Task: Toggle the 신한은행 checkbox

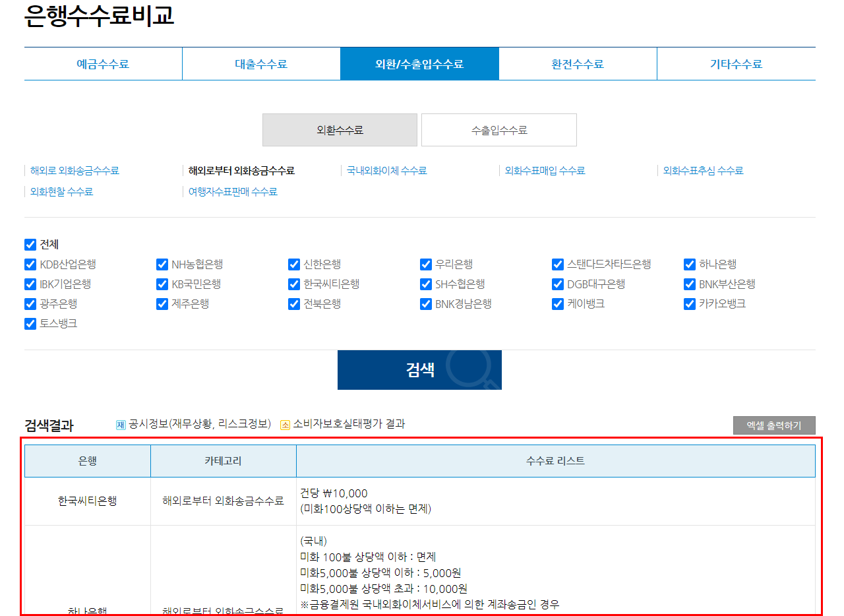Action: pyautogui.click(x=294, y=264)
